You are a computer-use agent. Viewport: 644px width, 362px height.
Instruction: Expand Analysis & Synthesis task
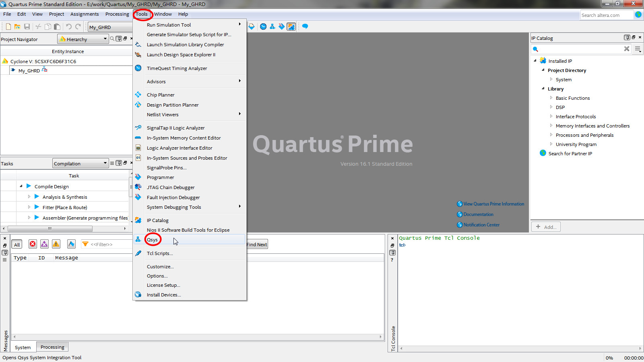[29, 196]
